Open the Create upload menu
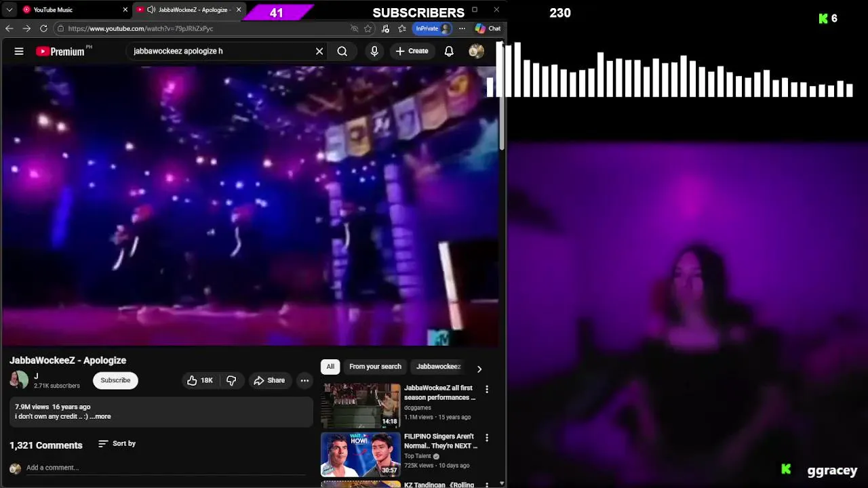This screenshot has height=488, width=868. pos(412,51)
